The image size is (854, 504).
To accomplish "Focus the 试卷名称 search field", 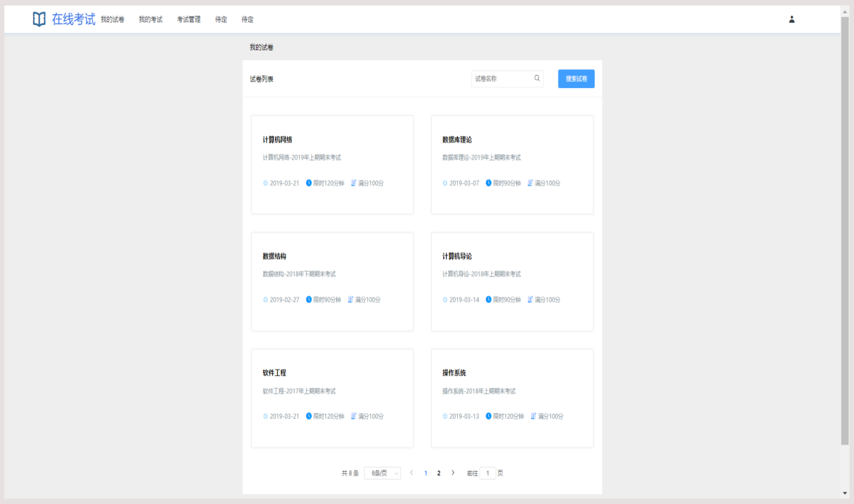I will [x=507, y=78].
